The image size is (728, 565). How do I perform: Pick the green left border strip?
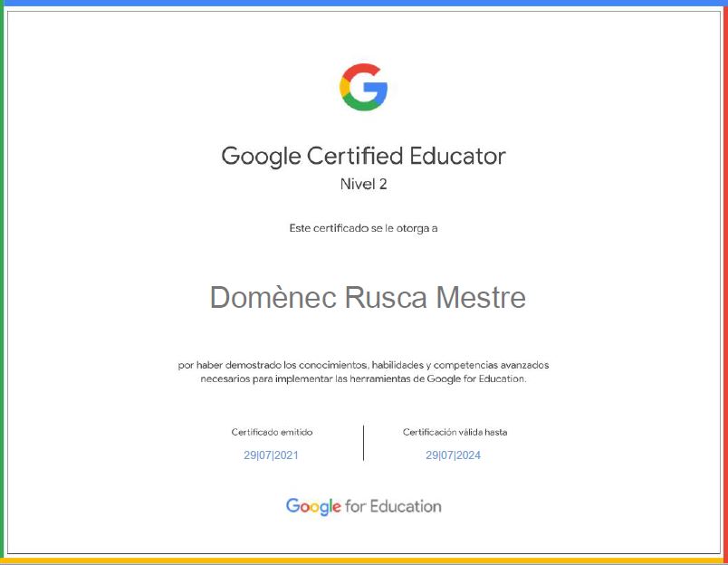coord(2,282)
